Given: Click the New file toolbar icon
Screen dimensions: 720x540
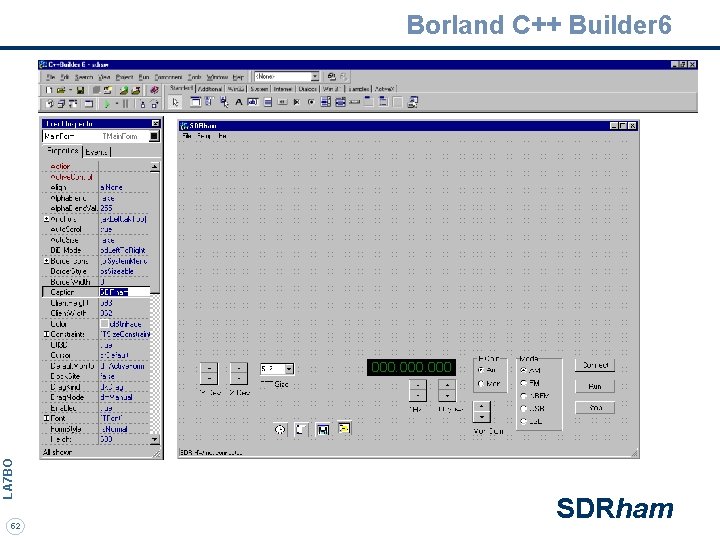Looking at the screenshot, I should click(x=49, y=90).
